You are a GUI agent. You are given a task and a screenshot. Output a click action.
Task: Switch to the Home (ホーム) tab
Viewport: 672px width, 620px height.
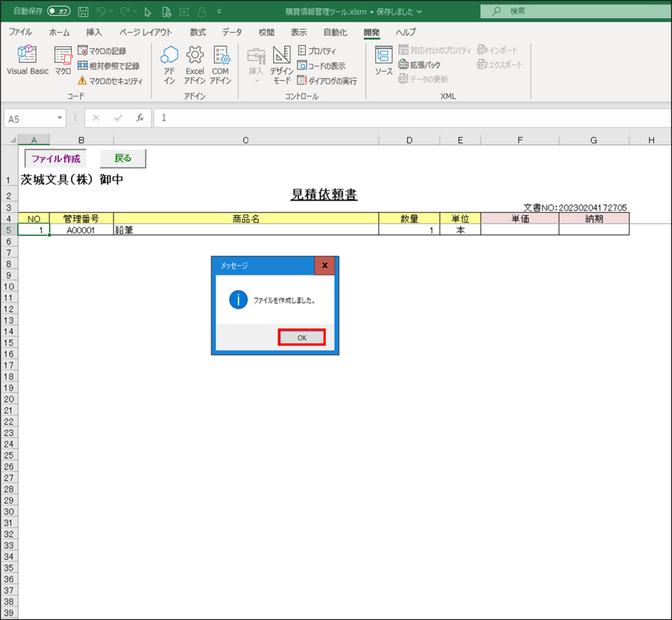[x=59, y=32]
